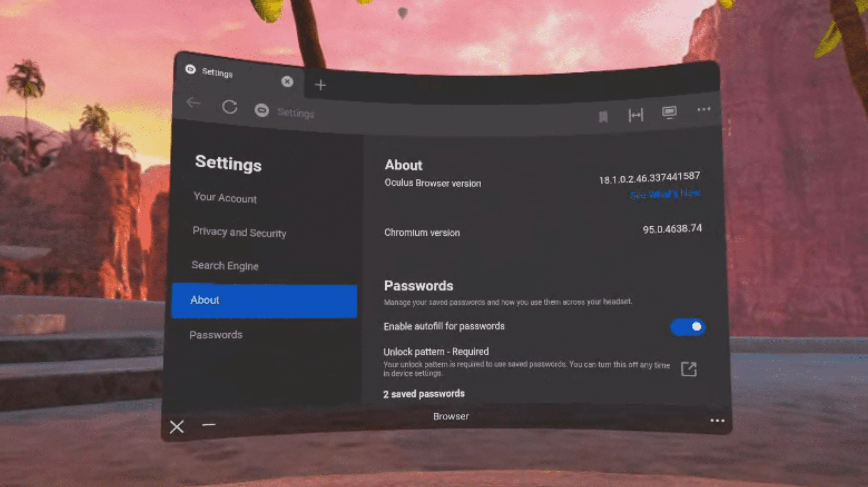Click the external link icon next to Unlock pattern
868x487 pixels.
pos(689,368)
